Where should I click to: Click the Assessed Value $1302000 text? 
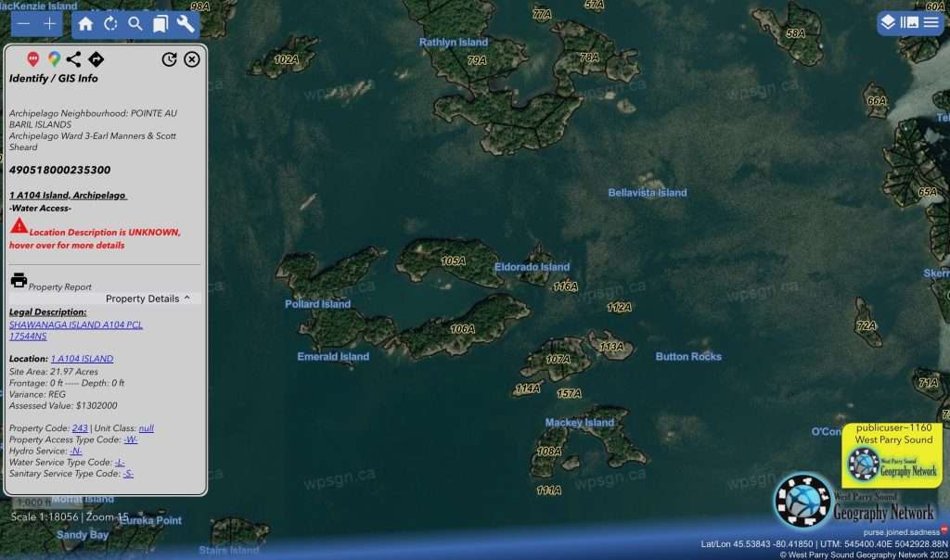63,405
